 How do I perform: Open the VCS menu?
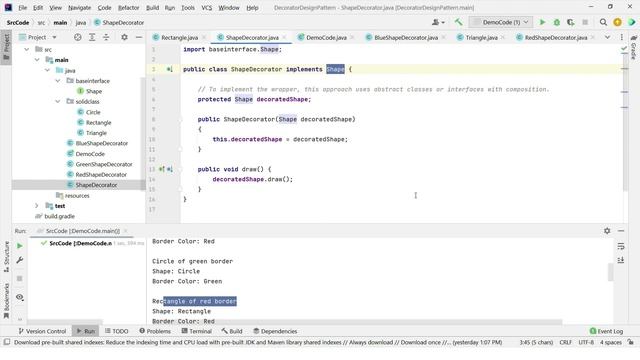coord(207,7)
